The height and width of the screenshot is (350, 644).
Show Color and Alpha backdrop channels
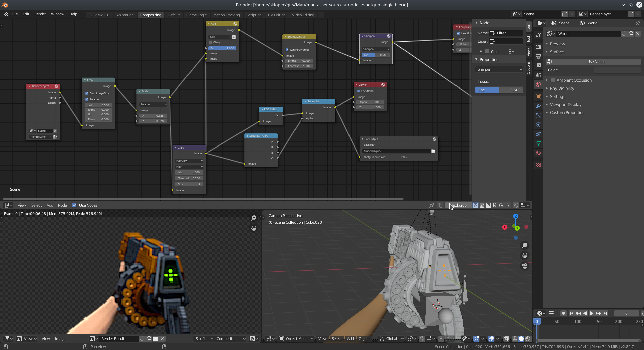coord(475,205)
